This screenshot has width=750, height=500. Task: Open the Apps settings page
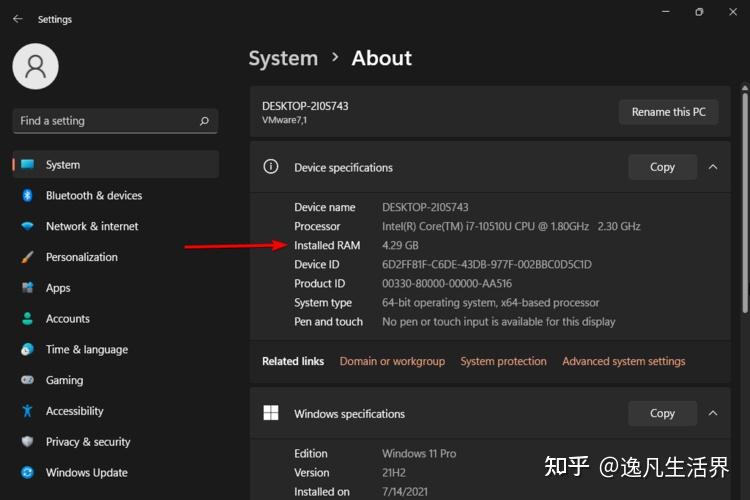click(116, 288)
